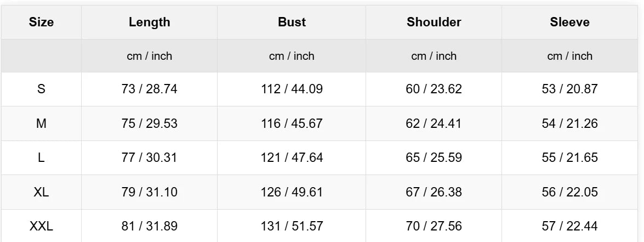Click the 131 / 51.57 bust cell
The height and width of the screenshot is (242, 644).
pos(292,226)
